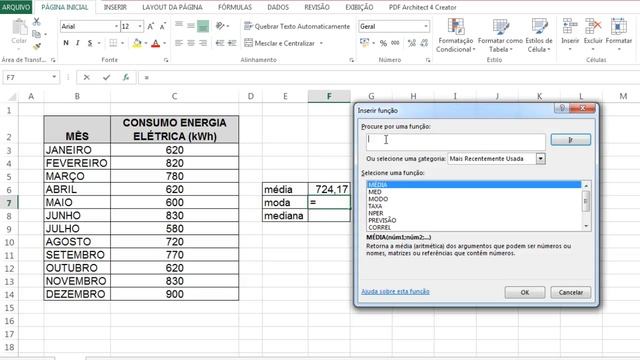Screen dimensions: 640x360
Task: Apply red font color A
Action: 156,43
